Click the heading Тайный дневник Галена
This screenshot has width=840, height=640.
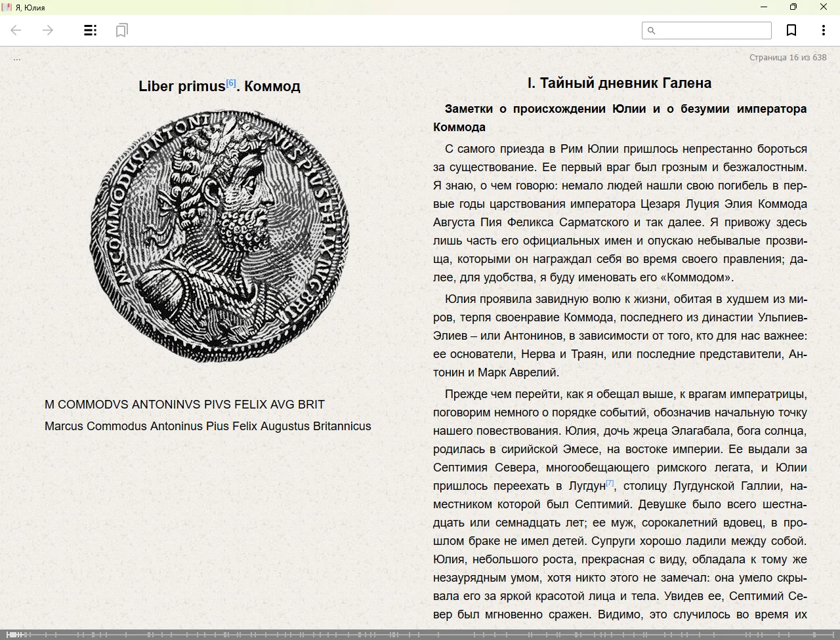(x=619, y=83)
